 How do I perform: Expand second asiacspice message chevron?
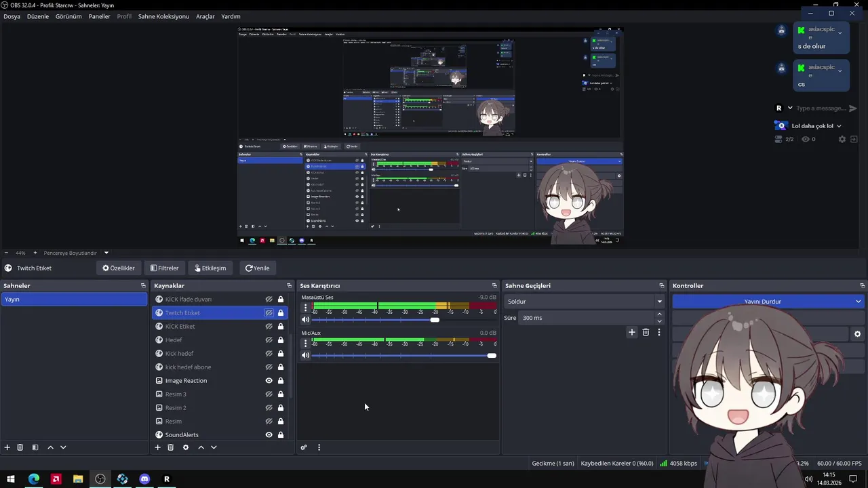point(840,70)
